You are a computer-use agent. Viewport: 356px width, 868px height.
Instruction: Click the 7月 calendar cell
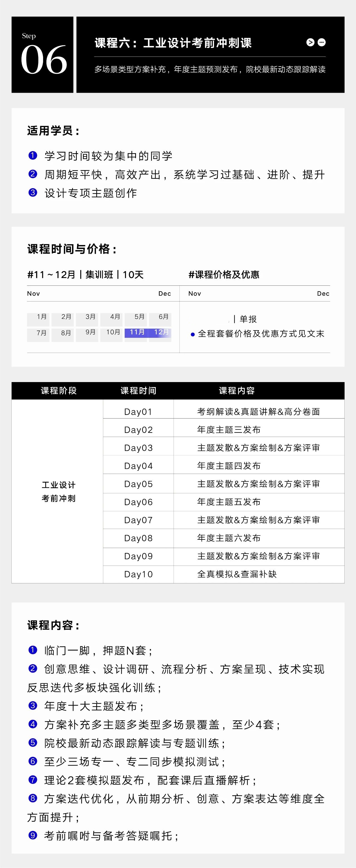pyautogui.click(x=38, y=335)
